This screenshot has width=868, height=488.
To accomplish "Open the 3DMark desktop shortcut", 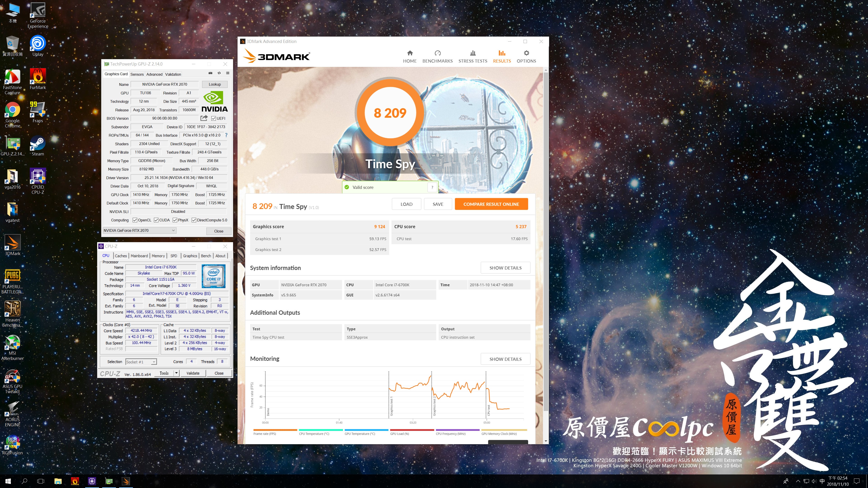I will point(12,245).
